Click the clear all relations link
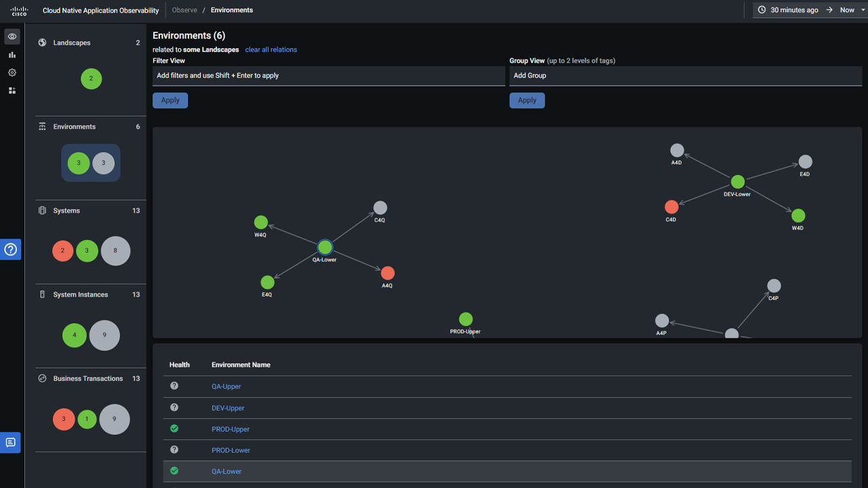 click(x=271, y=49)
